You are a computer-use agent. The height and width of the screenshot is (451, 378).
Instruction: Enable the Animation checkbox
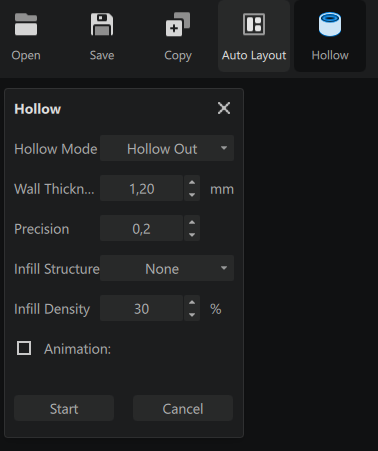click(24, 348)
